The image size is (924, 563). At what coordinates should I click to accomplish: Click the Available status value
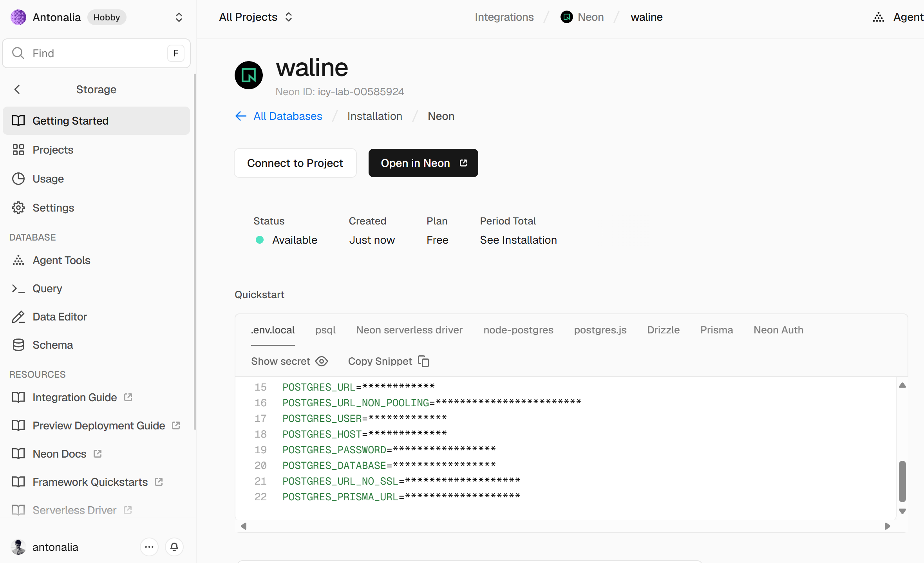[295, 240]
